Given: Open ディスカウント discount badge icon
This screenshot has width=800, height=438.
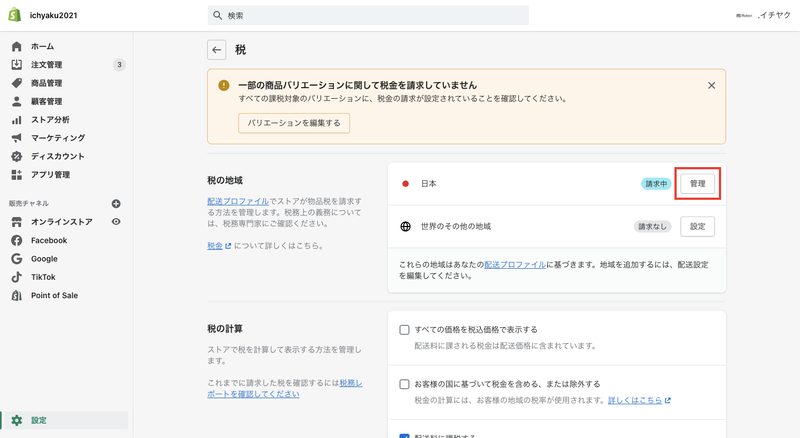Looking at the screenshot, I should [x=17, y=156].
